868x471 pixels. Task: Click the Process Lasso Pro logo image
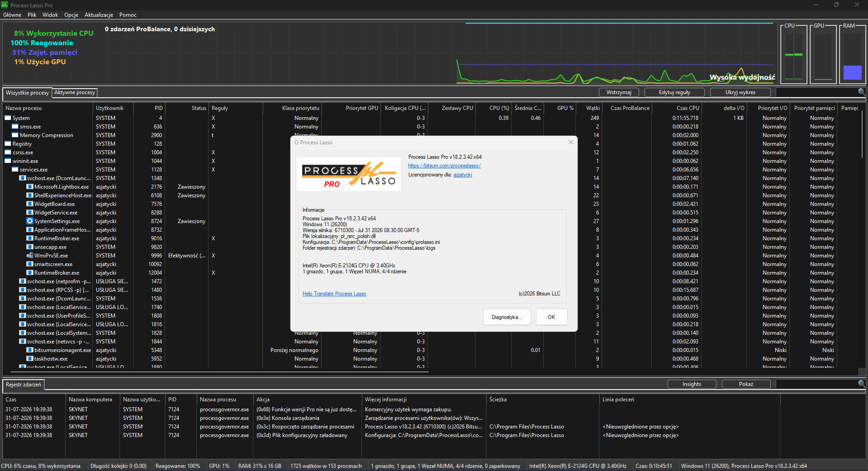(x=349, y=174)
